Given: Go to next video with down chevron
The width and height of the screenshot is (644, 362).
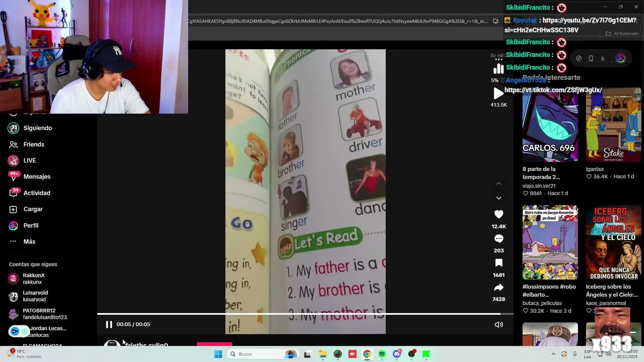Looking at the screenshot, I should point(499,198).
